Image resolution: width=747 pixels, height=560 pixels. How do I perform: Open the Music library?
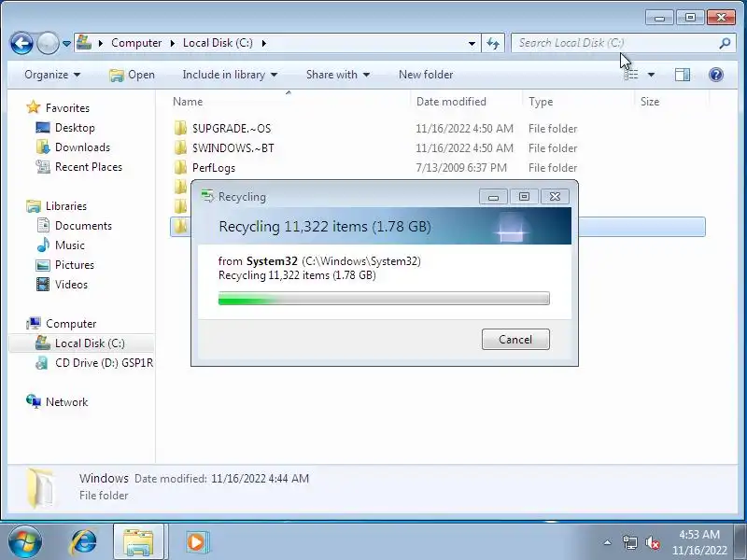[x=69, y=245]
